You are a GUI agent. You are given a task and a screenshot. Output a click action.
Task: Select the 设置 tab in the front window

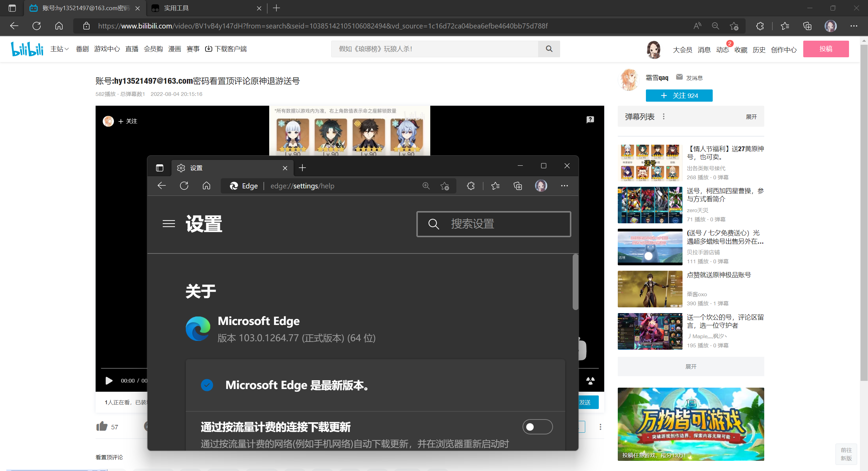click(x=232, y=168)
